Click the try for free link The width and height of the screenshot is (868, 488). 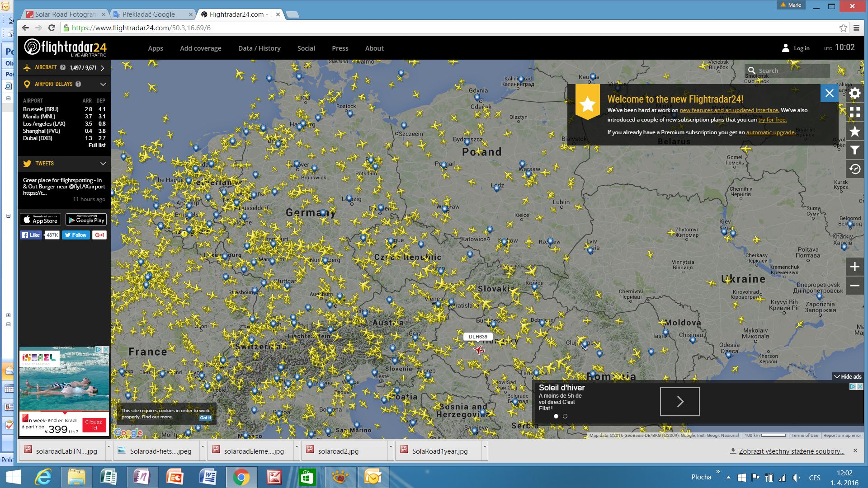(x=772, y=120)
